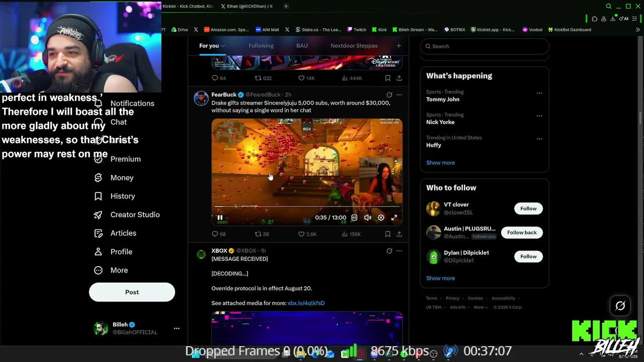The height and width of the screenshot is (362, 644).
Task: Open browser downloads icon
Action: point(613,19)
